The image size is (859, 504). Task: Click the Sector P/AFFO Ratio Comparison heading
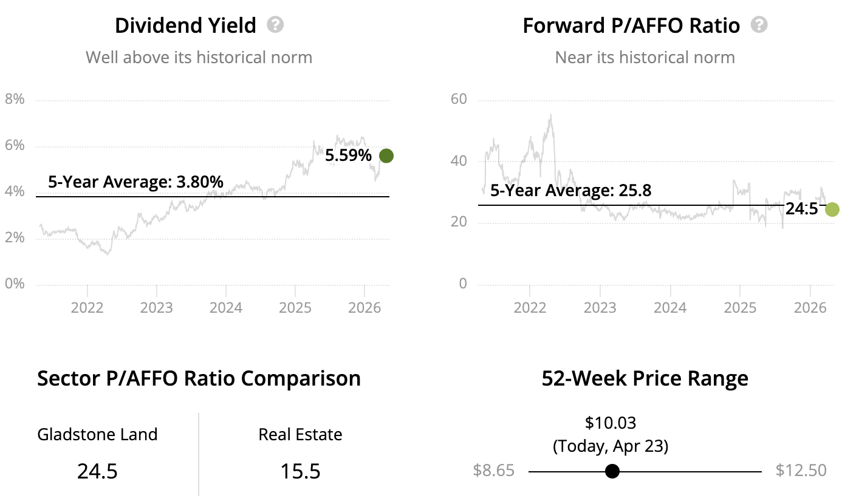click(x=199, y=378)
